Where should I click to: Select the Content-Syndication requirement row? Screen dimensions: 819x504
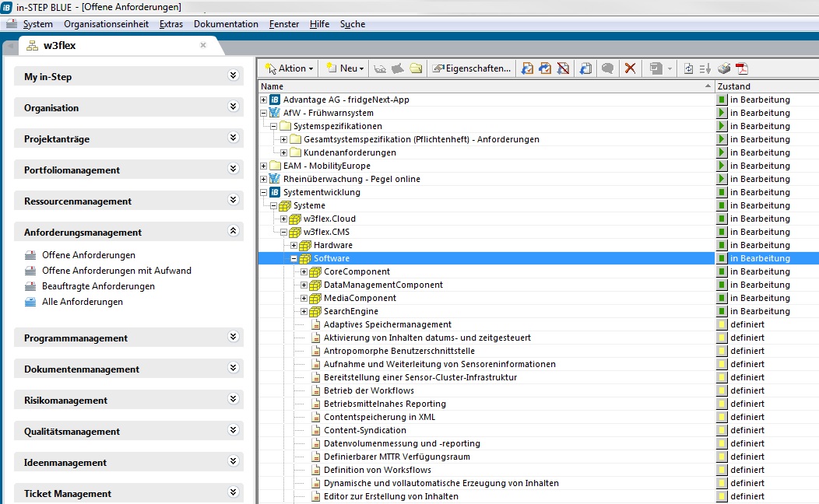pyautogui.click(x=364, y=430)
